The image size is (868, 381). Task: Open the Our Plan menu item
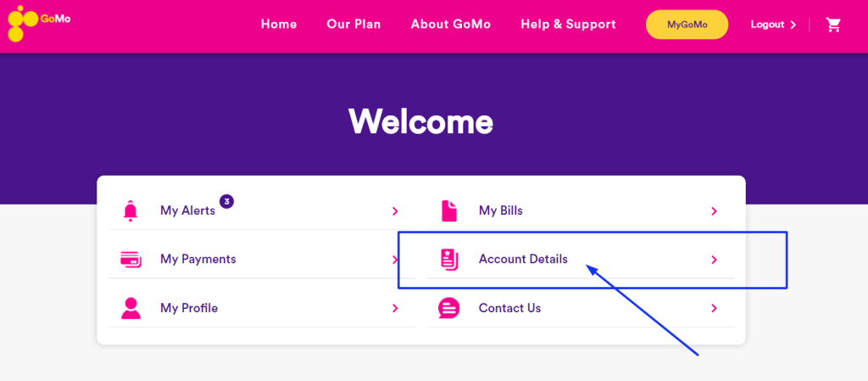(353, 25)
